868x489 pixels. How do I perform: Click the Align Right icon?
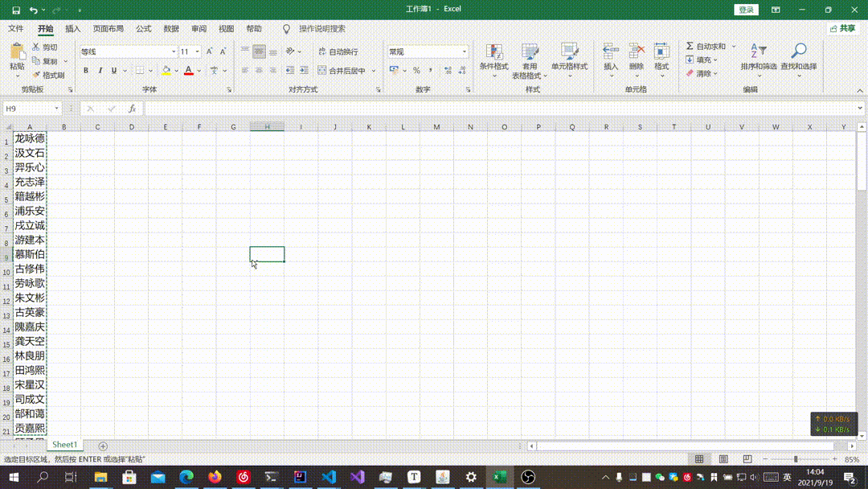click(x=273, y=70)
